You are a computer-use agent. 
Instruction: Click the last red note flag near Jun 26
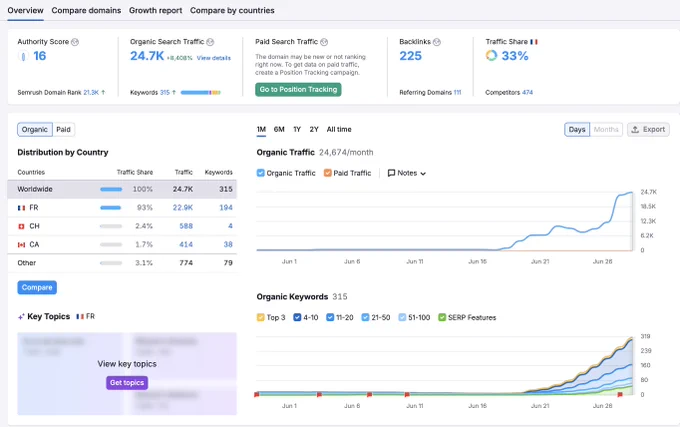click(x=620, y=394)
